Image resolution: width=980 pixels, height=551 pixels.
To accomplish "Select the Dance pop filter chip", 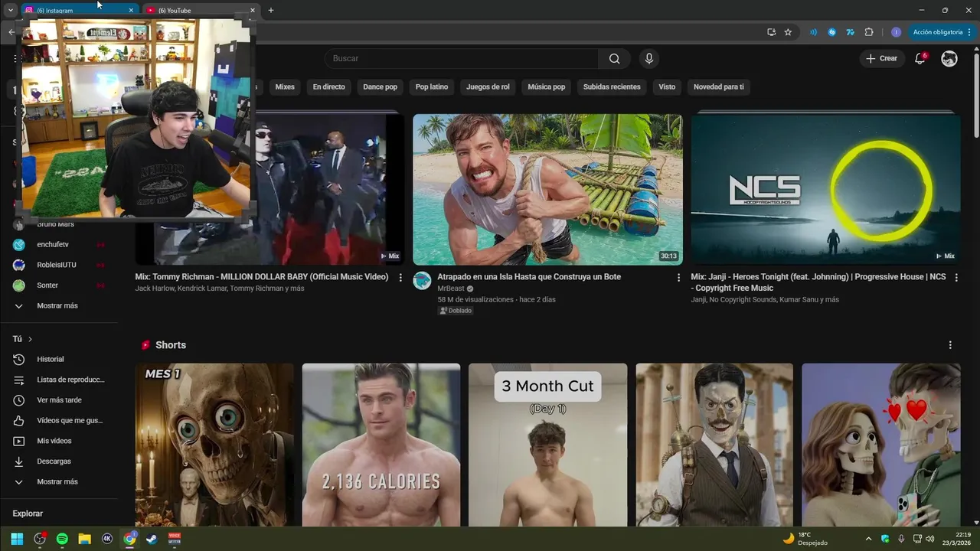I will [x=381, y=86].
